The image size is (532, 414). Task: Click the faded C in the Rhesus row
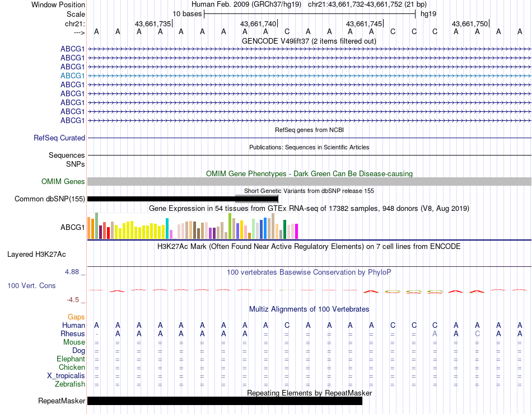click(x=477, y=333)
